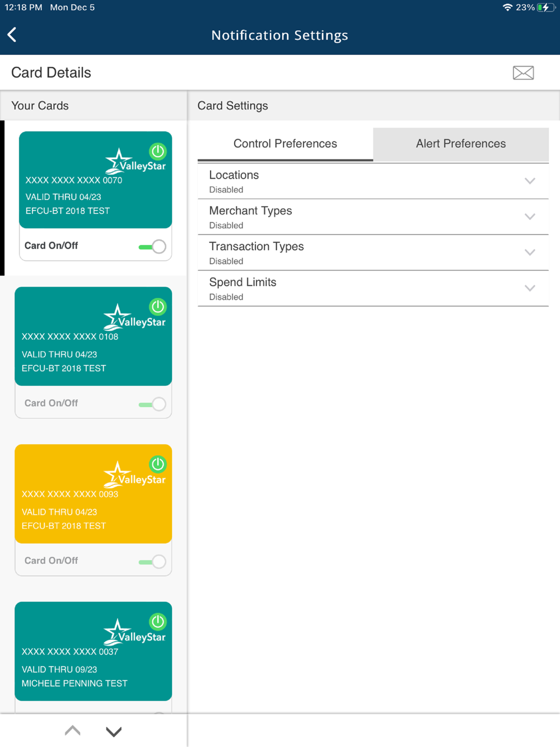Screen dimensions: 560x747
Task: Tap ValleyStar logo on yellow card 0093
Action: 135,474
